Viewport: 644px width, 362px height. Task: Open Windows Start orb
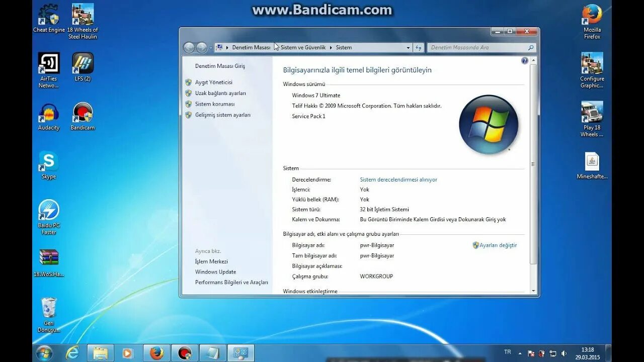(x=44, y=353)
